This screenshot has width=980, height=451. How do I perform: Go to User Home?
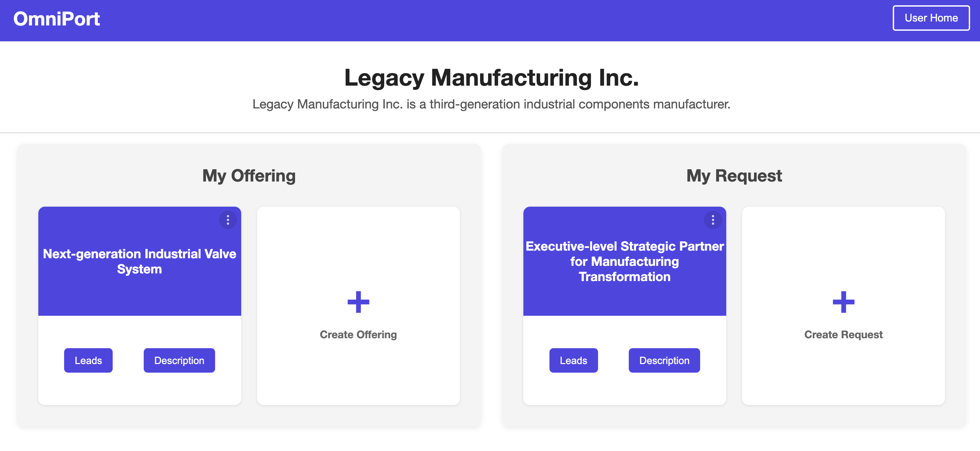tap(931, 18)
